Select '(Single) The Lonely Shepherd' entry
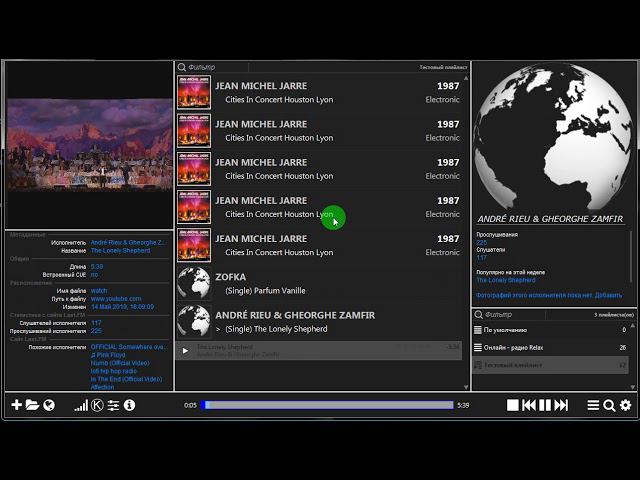The height and width of the screenshot is (480, 640). coord(276,329)
